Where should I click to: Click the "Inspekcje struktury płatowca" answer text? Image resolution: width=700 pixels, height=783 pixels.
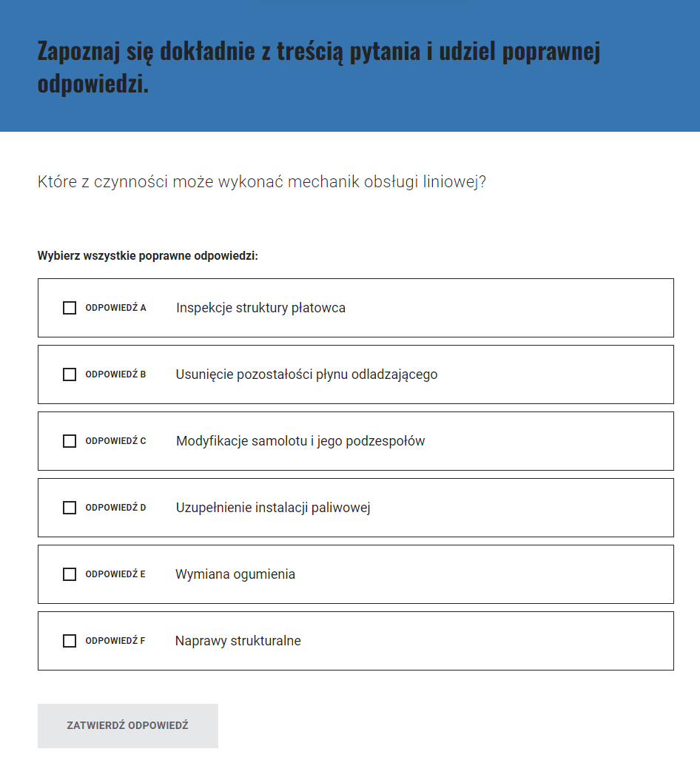(260, 308)
